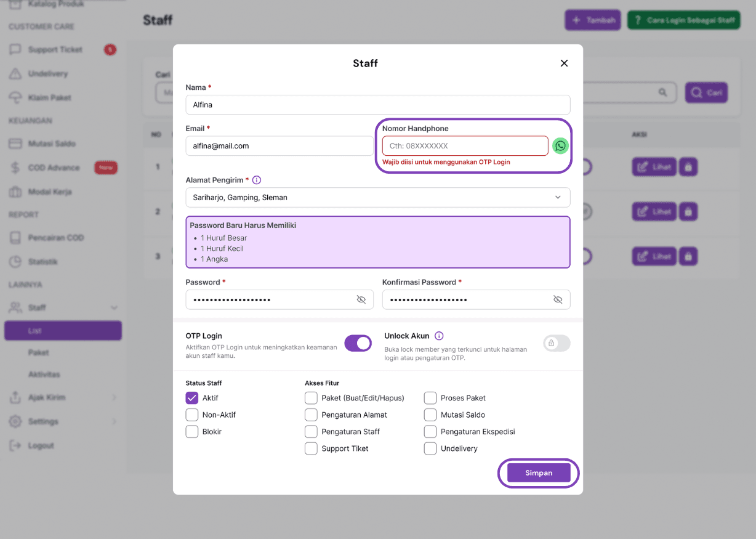The height and width of the screenshot is (539, 756).
Task: Click the Support Ticket sidebar icon
Action: tap(15, 50)
